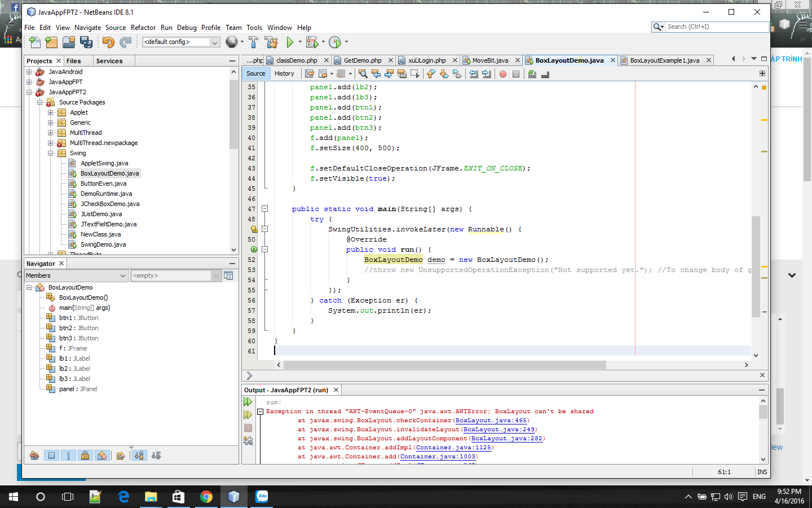The image size is (812, 508).
Task: Click the New Project toolbar icon
Action: coord(51,42)
